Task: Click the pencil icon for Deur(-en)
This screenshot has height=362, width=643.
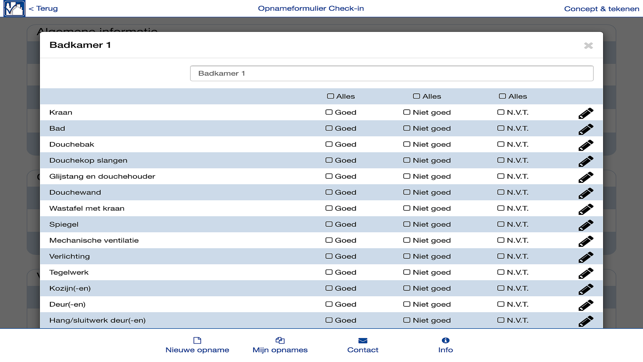Action: [586, 305]
